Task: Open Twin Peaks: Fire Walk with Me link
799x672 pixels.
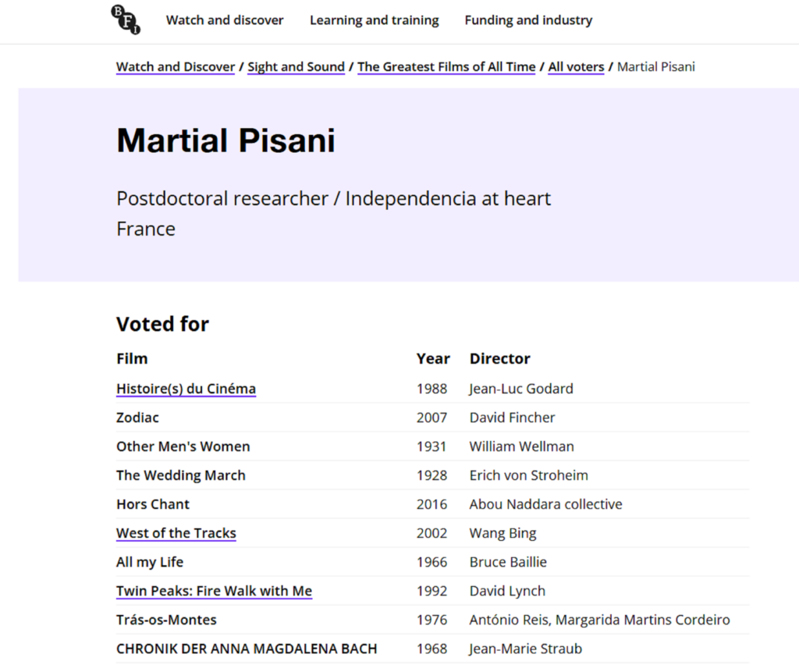Action: pos(214,591)
